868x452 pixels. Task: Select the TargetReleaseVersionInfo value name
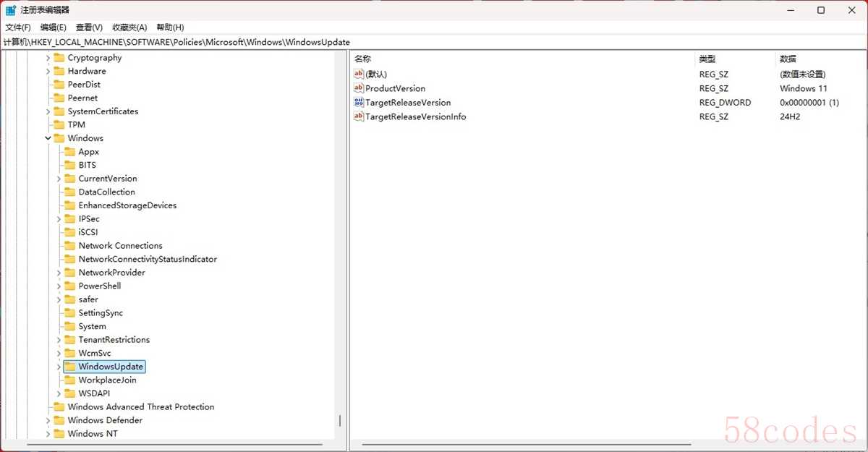pyautogui.click(x=416, y=116)
